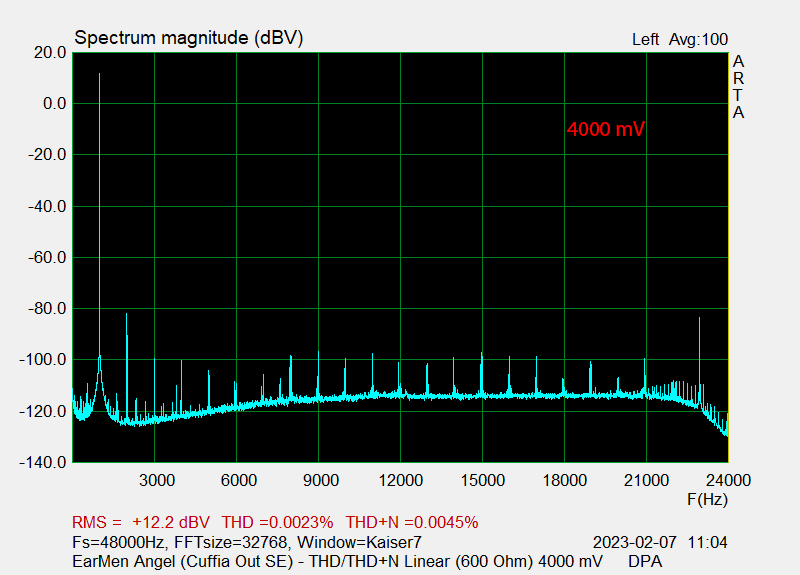This screenshot has width=800, height=575.
Task: Click the '-60.0' y-axis value
Action: click(x=47, y=258)
